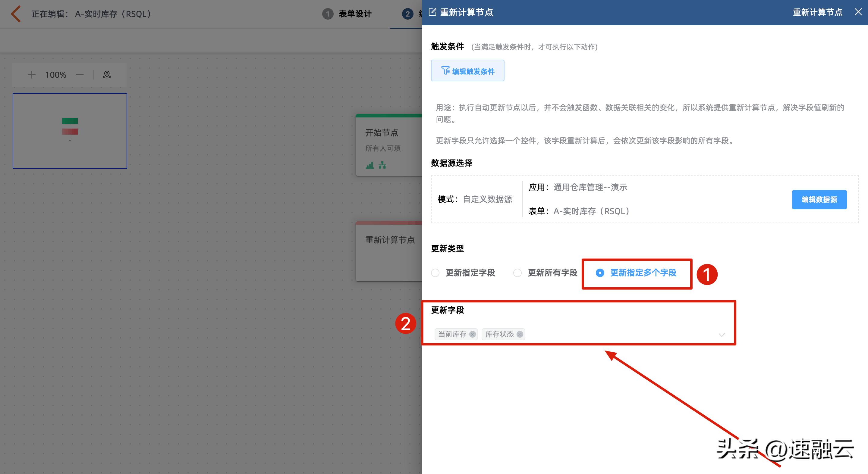Viewport: 868px width, 474px height.
Task: Select the 更新指定多个字段 radio option
Action: pos(600,273)
